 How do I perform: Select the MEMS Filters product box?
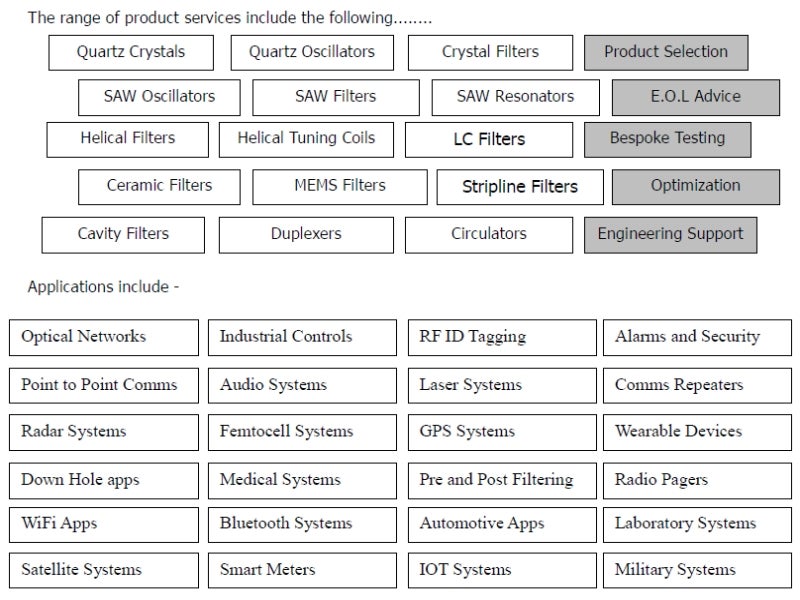(x=340, y=186)
